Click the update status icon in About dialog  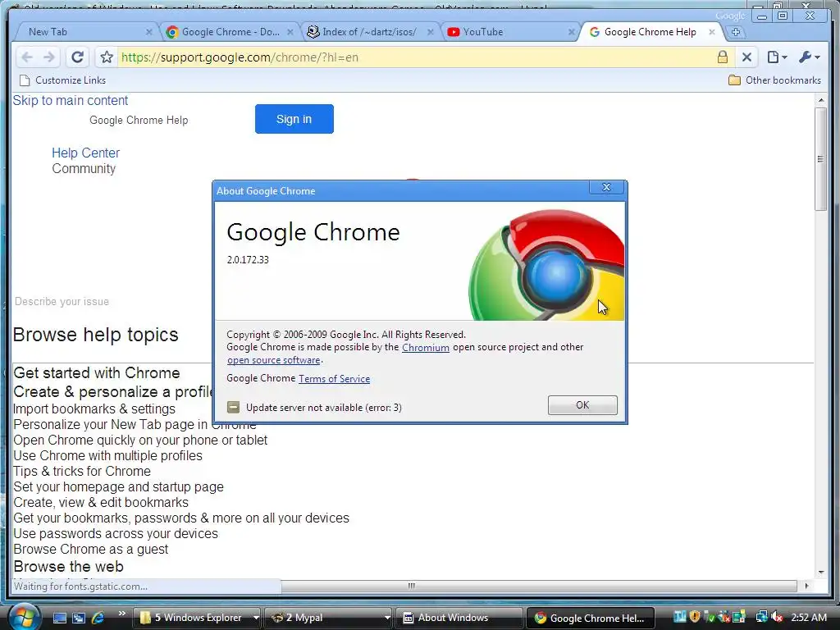tap(233, 407)
